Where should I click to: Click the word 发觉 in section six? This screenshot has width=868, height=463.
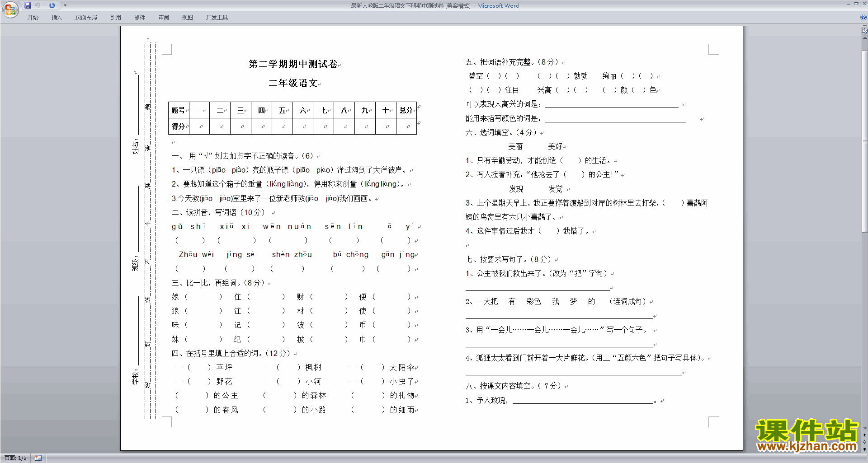(556, 189)
